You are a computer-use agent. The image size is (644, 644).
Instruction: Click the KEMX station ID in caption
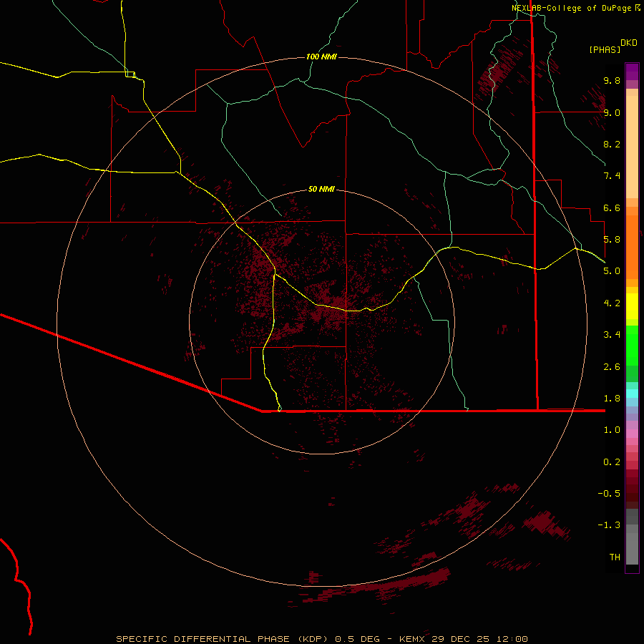(413, 639)
